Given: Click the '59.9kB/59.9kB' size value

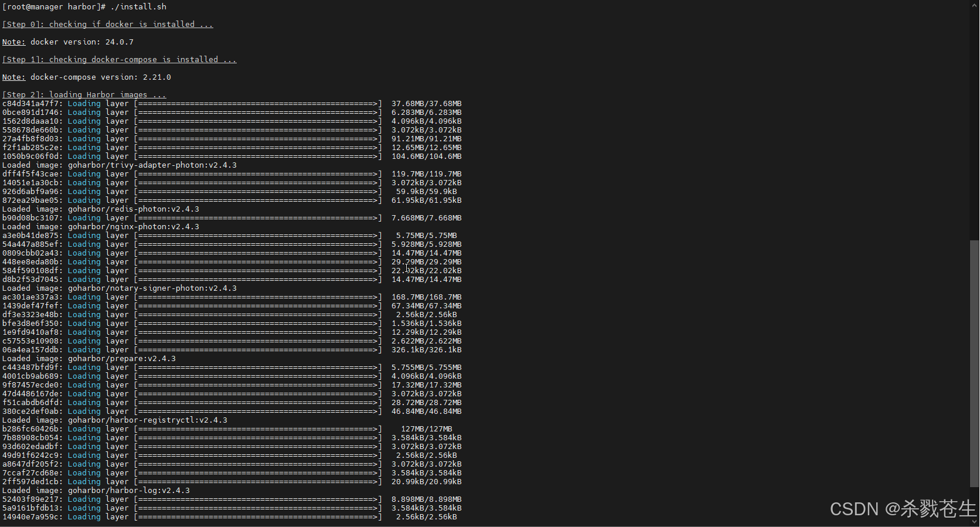Looking at the screenshot, I should [427, 192].
